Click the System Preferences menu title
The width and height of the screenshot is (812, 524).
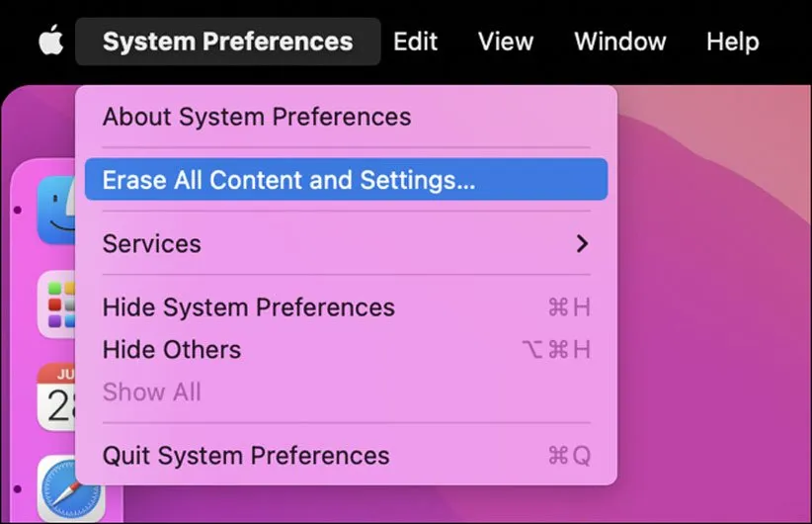point(227,42)
